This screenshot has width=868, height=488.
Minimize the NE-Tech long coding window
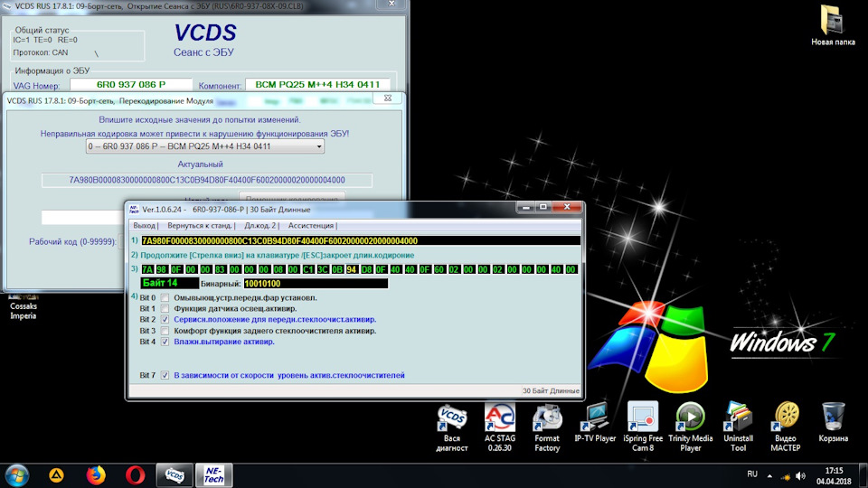tap(526, 207)
